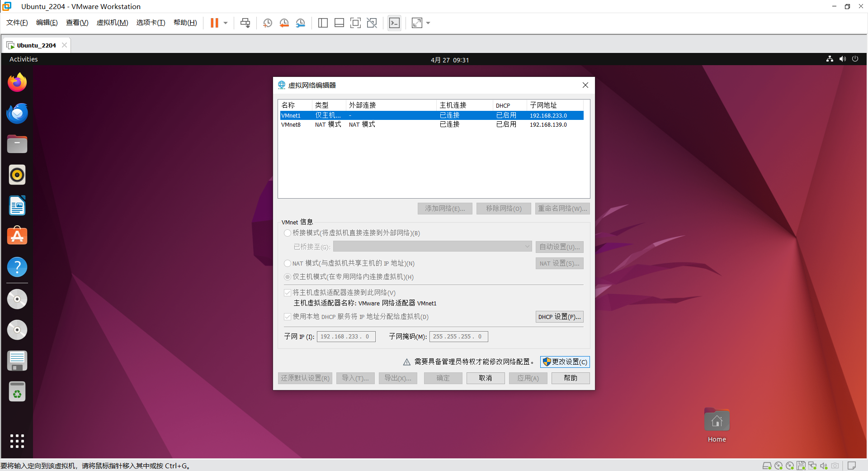Revert to the previous snapshot icon
Screen dimensions: 868x471
click(284, 23)
